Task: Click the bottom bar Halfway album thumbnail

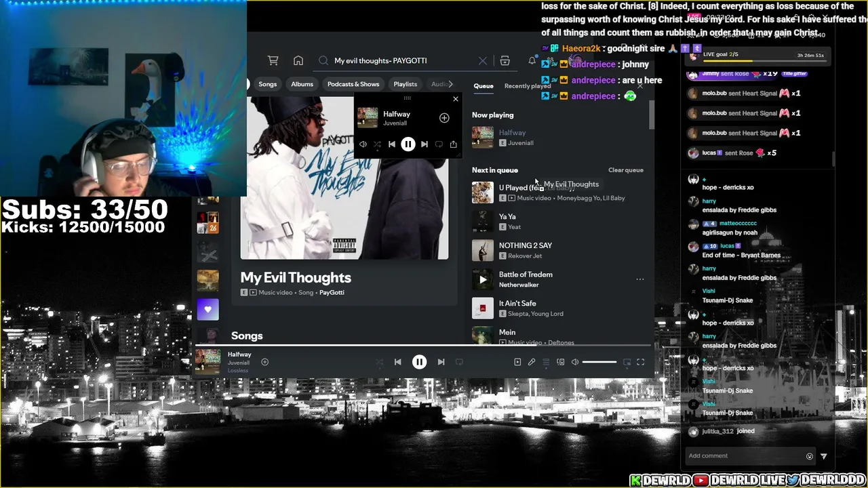Action: click(208, 361)
